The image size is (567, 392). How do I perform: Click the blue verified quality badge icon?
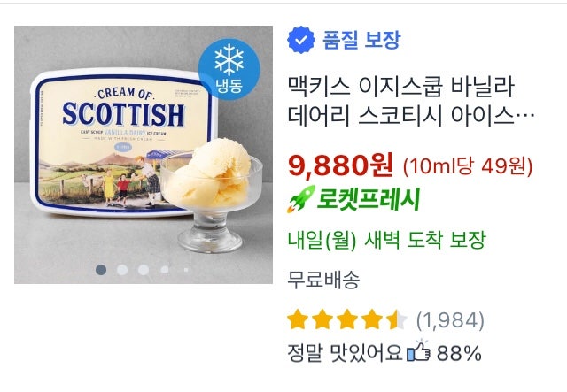pyautogui.click(x=301, y=40)
